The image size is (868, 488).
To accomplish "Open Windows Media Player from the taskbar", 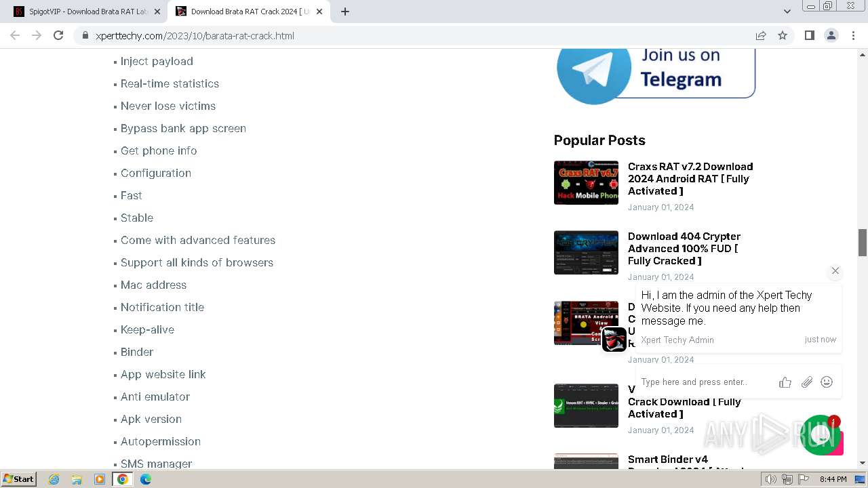I will point(100,479).
